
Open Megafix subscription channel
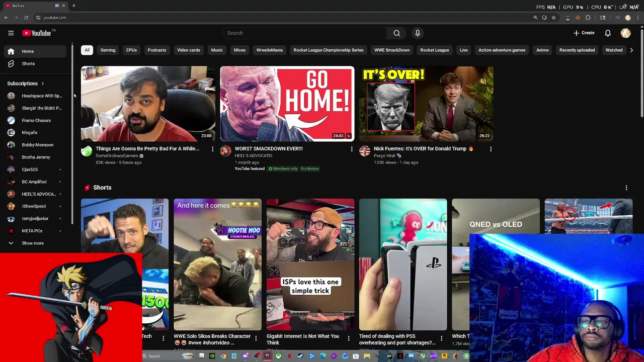pyautogui.click(x=35, y=133)
